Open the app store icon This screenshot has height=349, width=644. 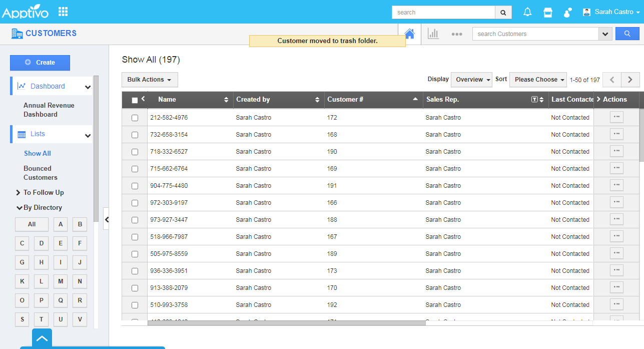[548, 12]
